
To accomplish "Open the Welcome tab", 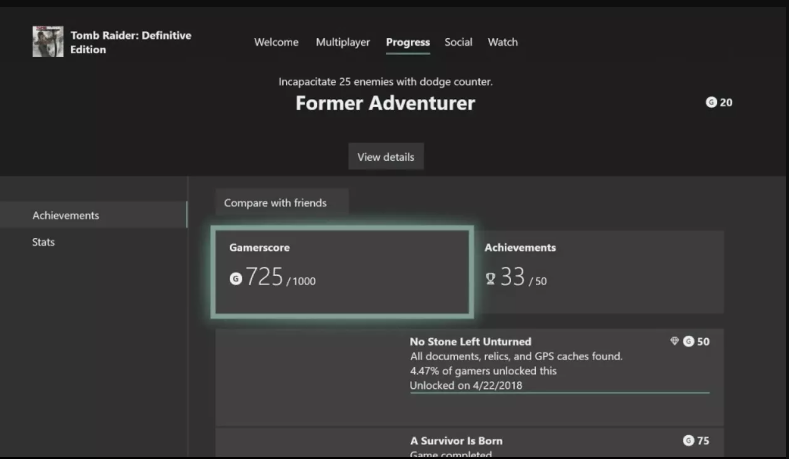I will pos(276,42).
